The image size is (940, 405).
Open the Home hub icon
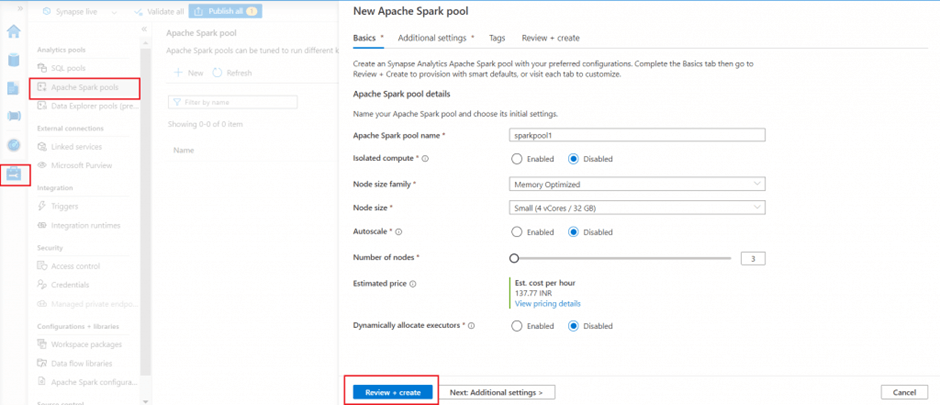click(x=14, y=32)
